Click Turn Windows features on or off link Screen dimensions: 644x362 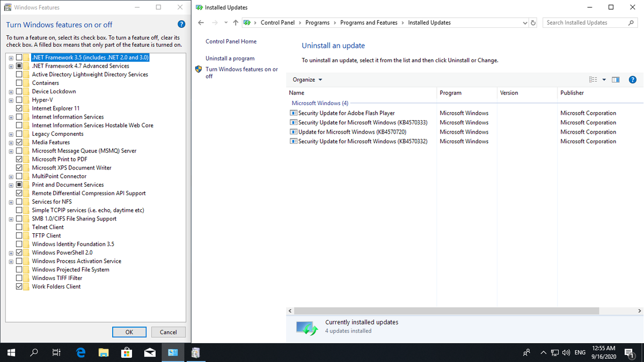(241, 72)
